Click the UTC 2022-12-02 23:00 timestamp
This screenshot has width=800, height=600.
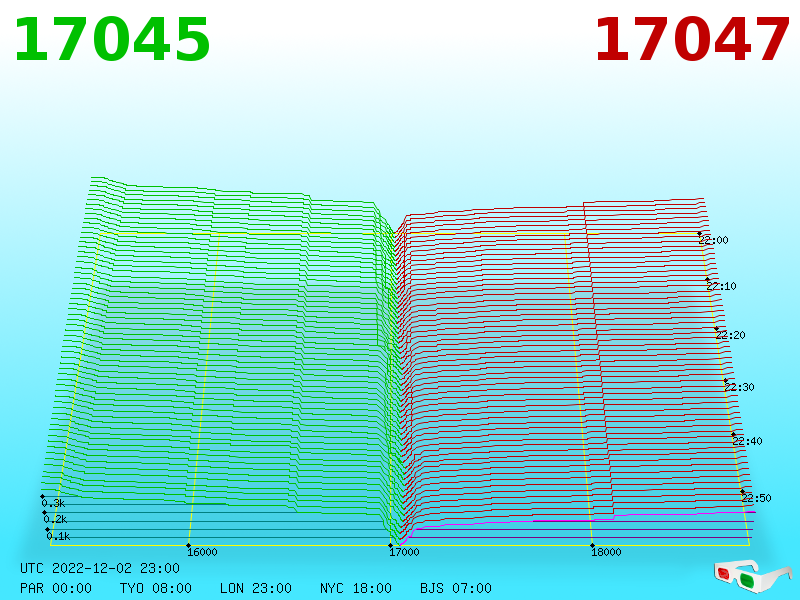point(100,568)
